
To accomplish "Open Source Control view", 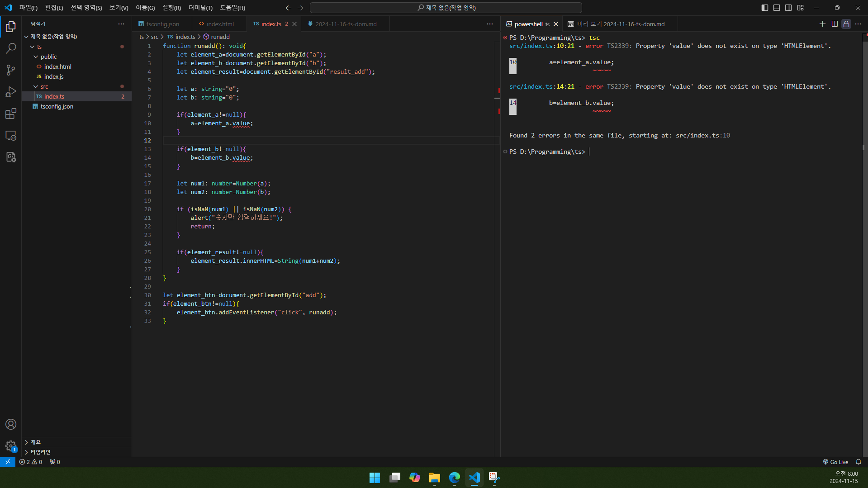I will tap(11, 70).
